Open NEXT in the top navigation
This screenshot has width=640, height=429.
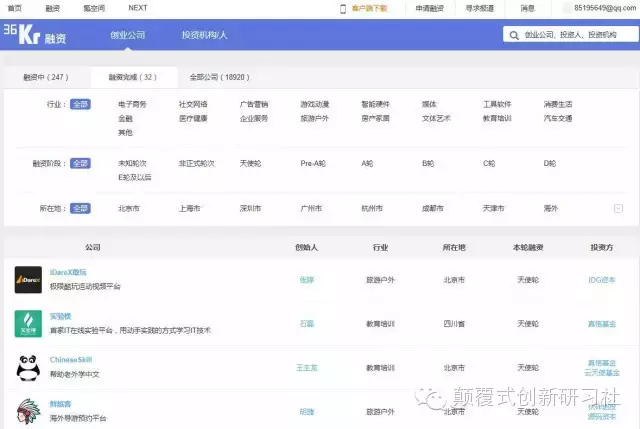(138, 8)
